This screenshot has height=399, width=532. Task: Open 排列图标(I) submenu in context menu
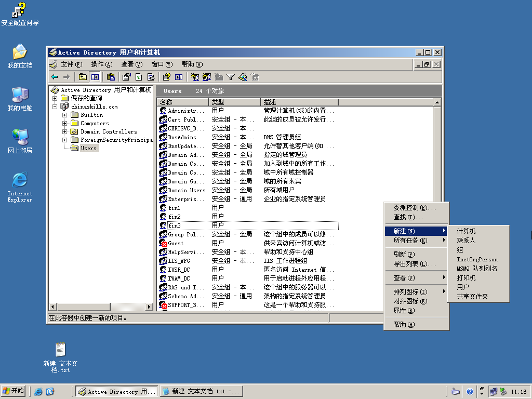[x=416, y=292]
